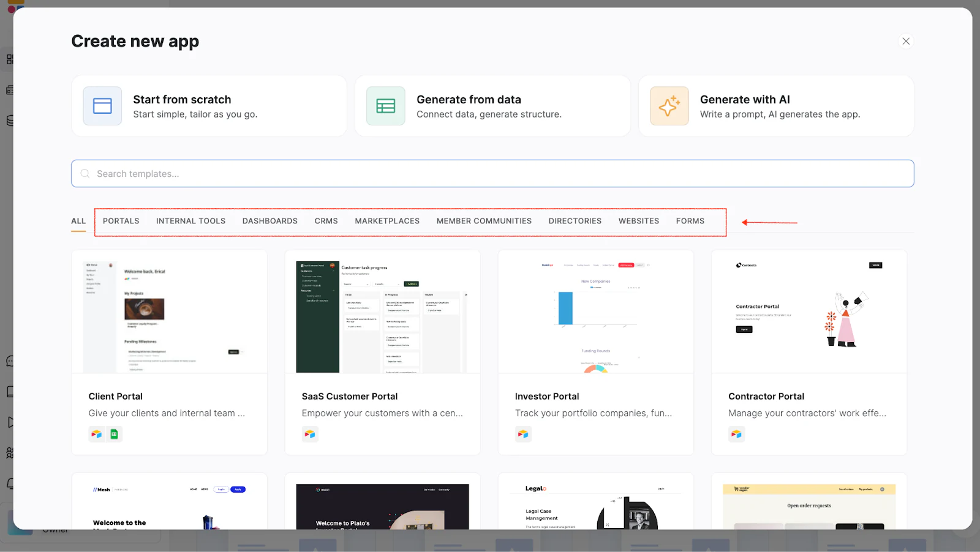Screen dimensions: 980x552
Task: Click the Google Sheets icon under Client Portal
Action: [114, 434]
